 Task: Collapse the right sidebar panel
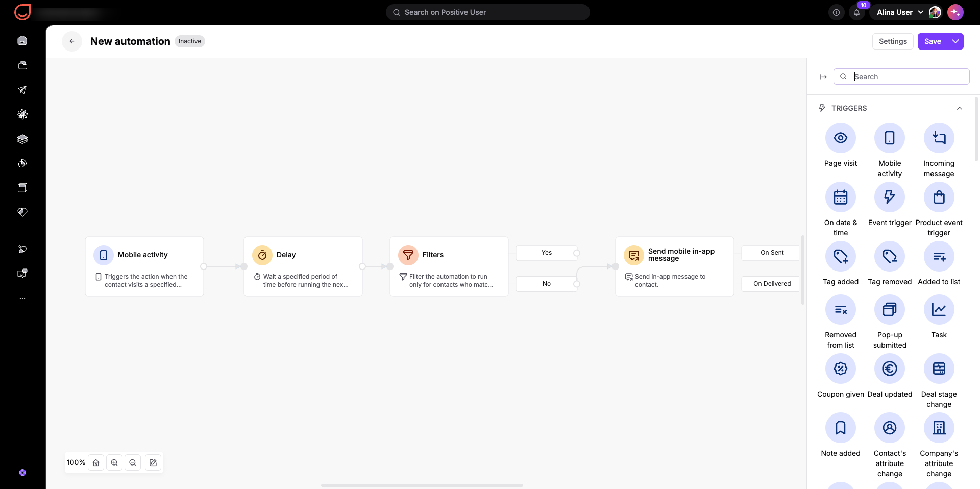click(823, 77)
